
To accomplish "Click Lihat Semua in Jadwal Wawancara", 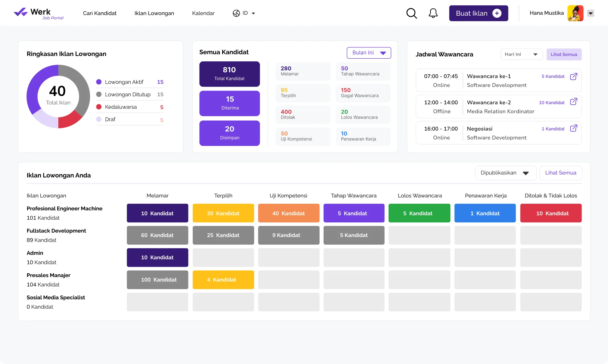I will click(x=564, y=54).
